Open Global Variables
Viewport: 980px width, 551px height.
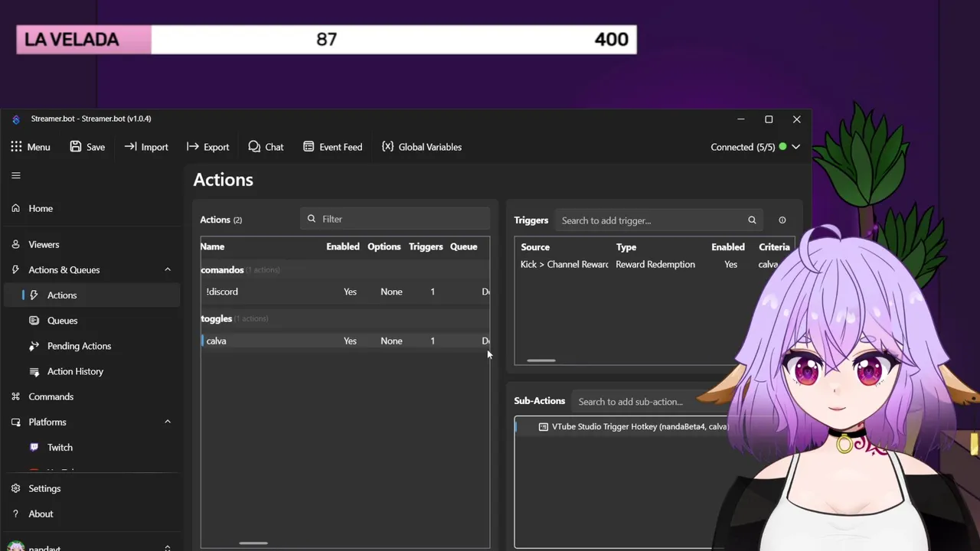(x=422, y=147)
